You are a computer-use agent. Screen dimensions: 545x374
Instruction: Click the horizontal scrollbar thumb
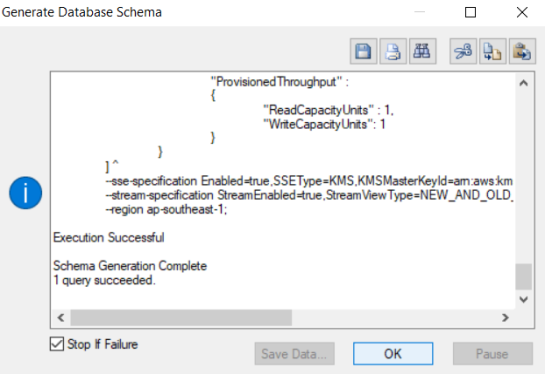click(181, 317)
